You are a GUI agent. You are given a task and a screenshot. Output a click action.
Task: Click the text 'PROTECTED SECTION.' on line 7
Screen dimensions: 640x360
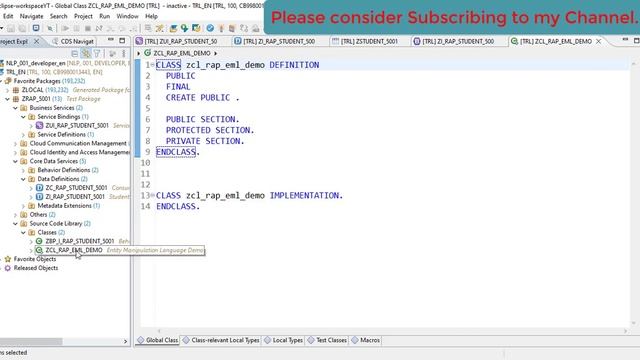210,130
